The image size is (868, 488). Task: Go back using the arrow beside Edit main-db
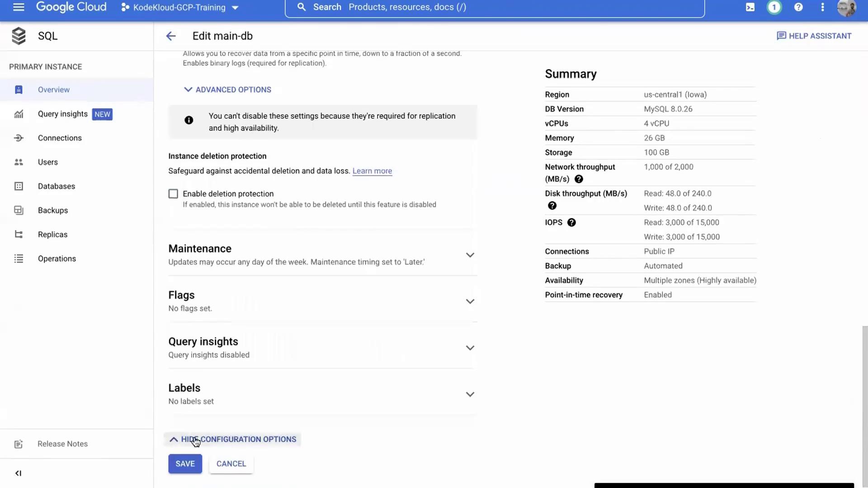coord(170,36)
